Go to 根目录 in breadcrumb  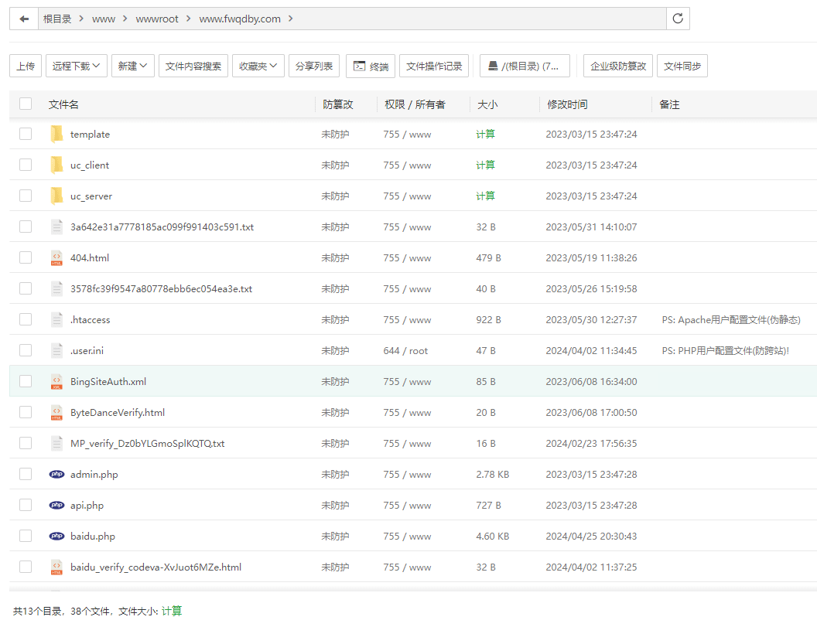coord(57,19)
